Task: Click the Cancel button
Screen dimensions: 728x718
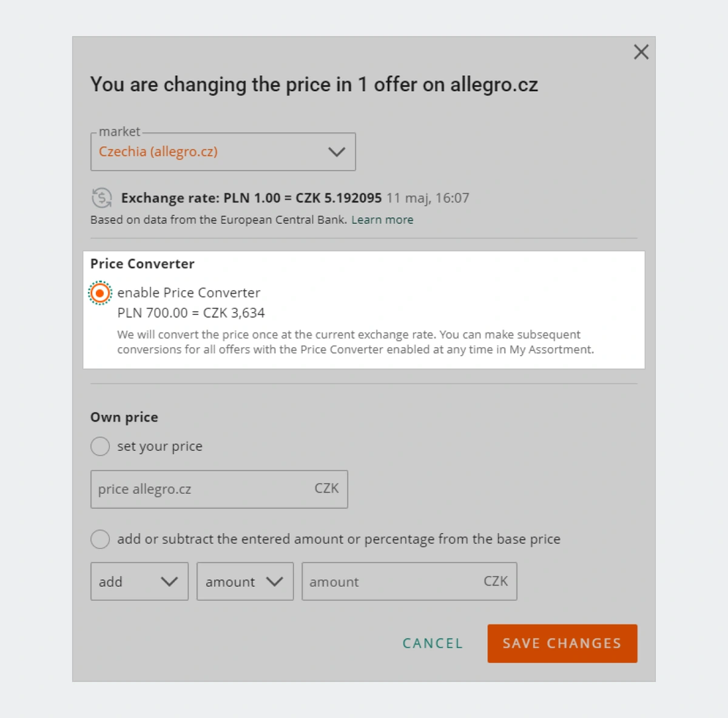Action: (433, 643)
